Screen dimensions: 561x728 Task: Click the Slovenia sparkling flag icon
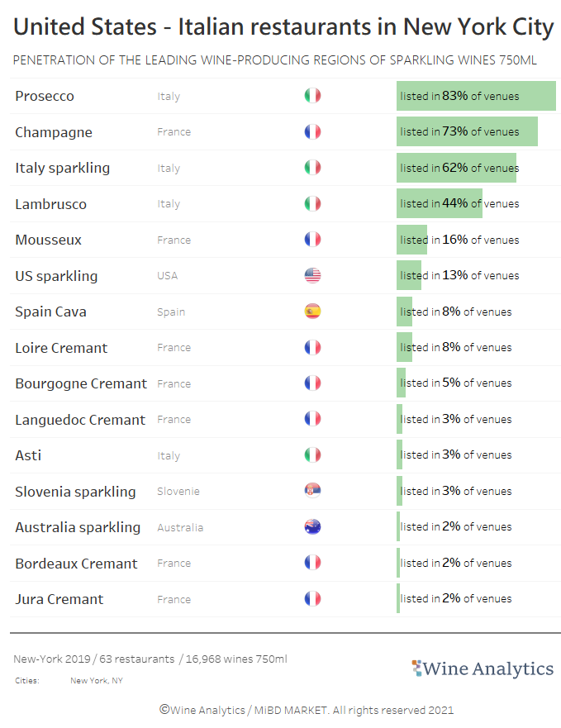click(x=312, y=491)
